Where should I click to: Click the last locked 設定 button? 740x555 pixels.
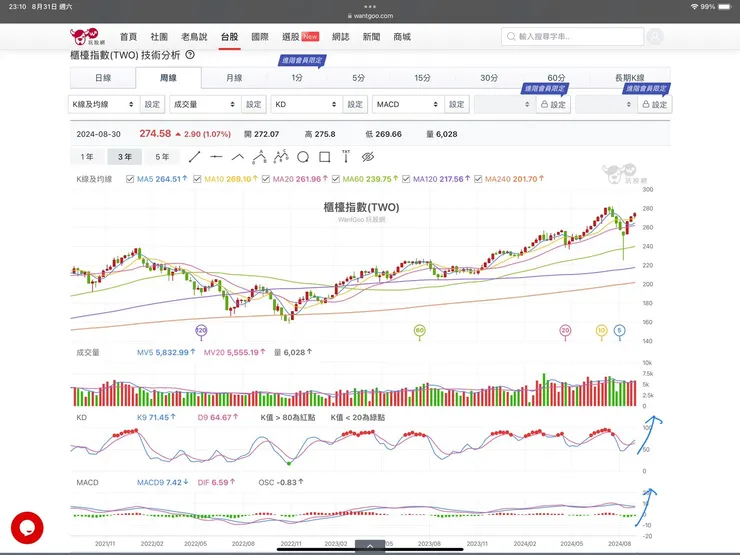click(x=655, y=104)
